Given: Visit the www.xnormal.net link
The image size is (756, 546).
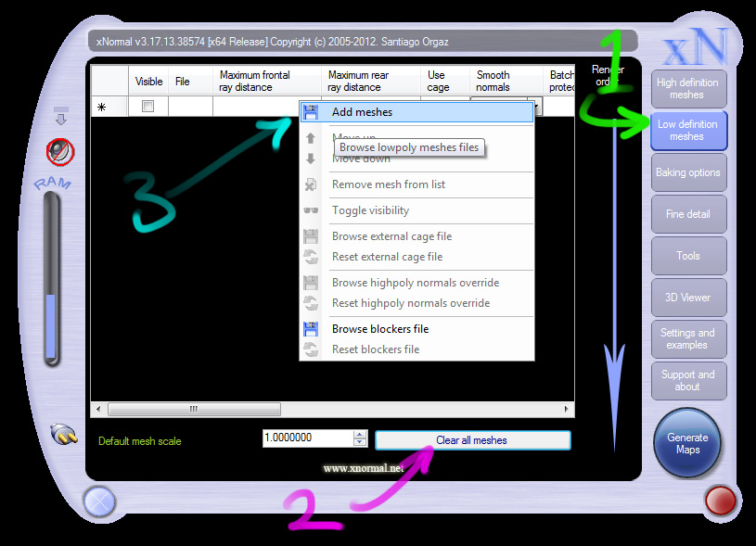Looking at the screenshot, I should click(x=364, y=468).
